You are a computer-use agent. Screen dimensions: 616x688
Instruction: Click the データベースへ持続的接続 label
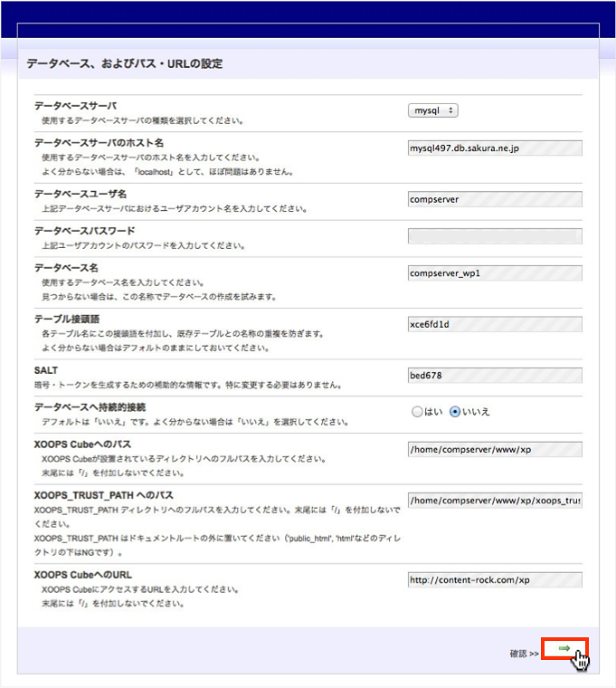click(x=90, y=407)
